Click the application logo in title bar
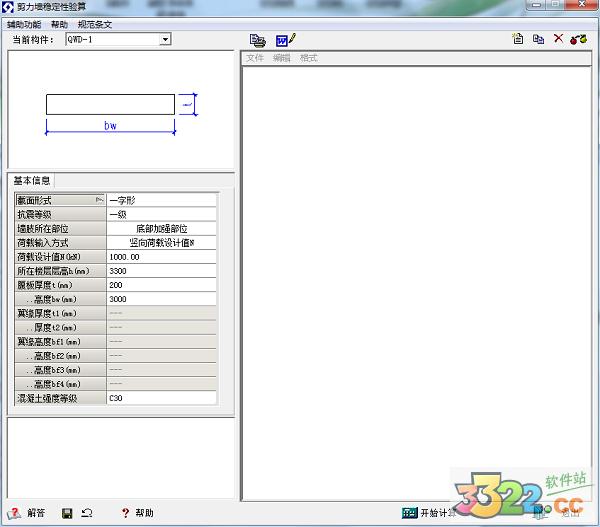 (x=8, y=7)
